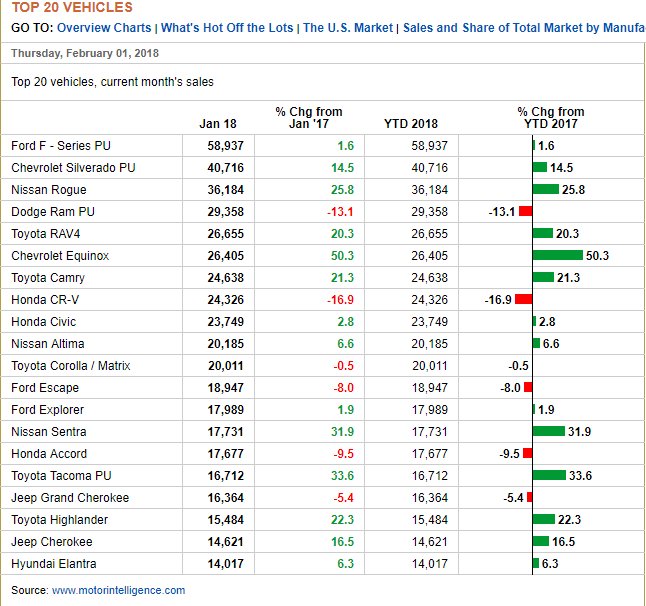Open Sales and Share of Total Market link

coord(524,28)
